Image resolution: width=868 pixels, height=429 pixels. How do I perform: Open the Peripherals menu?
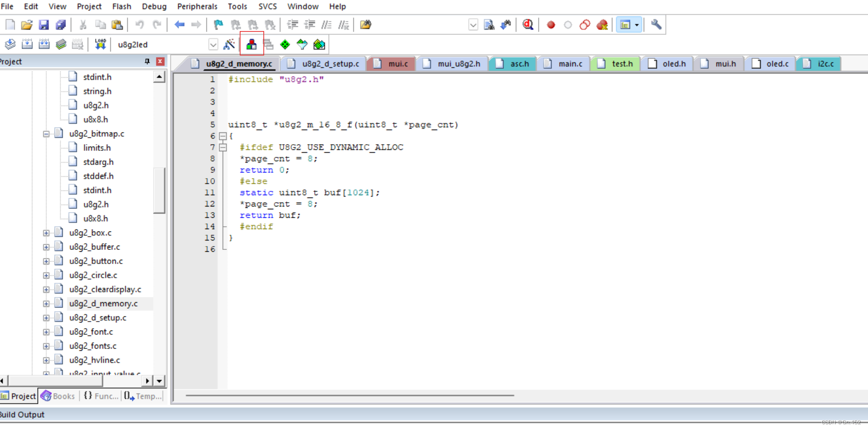[x=197, y=7]
